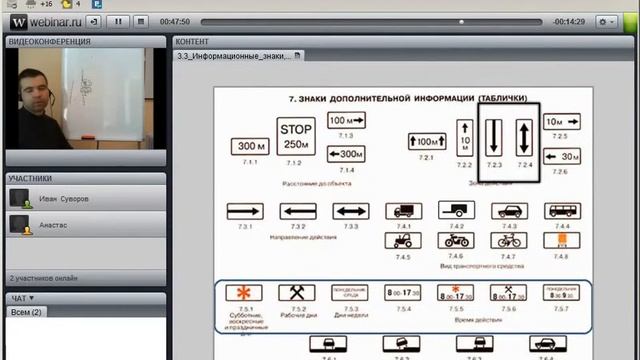Click the red asterisk sign 7.5.1
Viewport: 640px width, 360px height.
point(244,293)
